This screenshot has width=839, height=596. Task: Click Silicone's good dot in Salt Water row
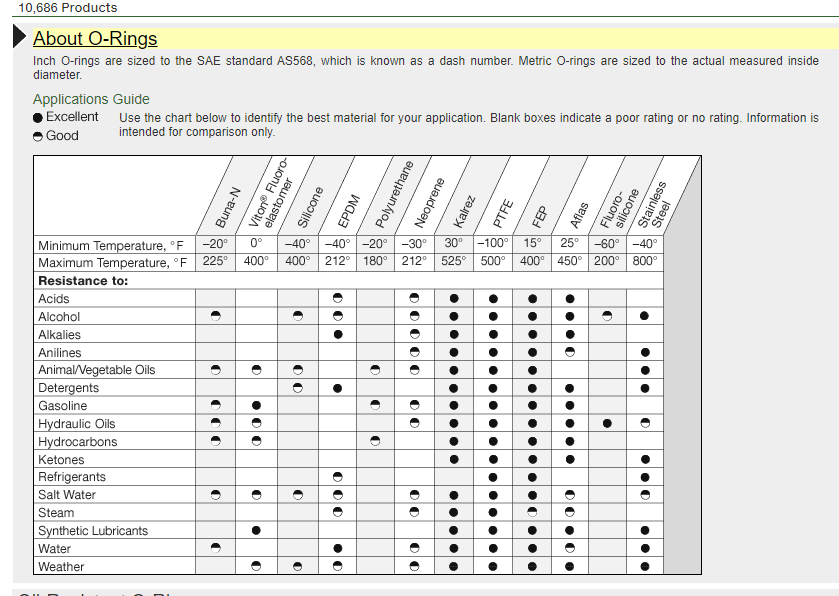(x=298, y=495)
